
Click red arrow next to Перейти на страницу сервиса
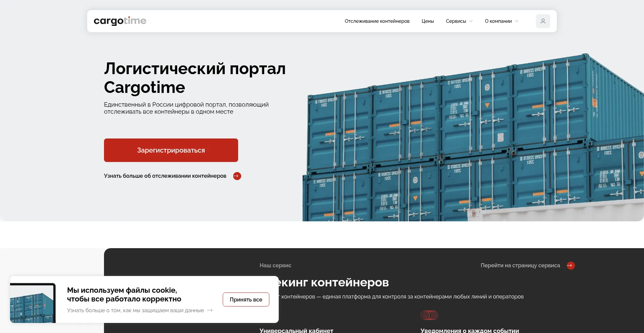pyautogui.click(x=571, y=266)
